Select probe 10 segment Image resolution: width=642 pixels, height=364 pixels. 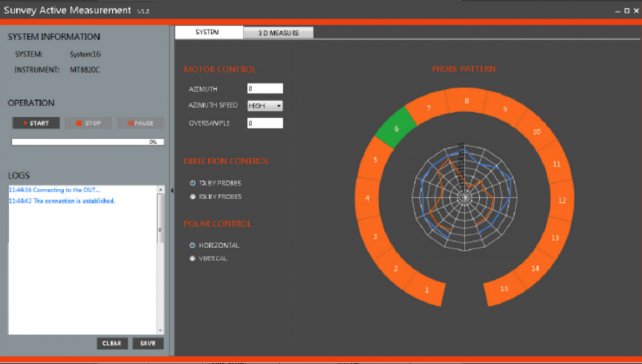click(x=536, y=132)
